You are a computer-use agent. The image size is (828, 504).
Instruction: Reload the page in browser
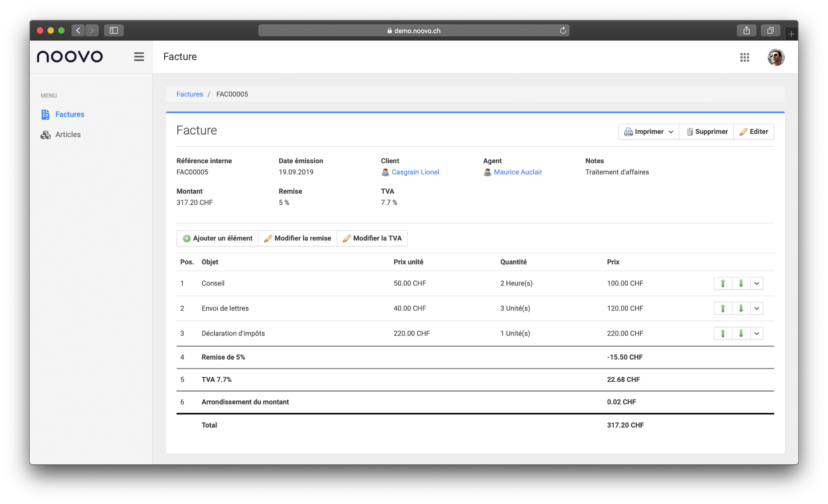click(x=563, y=31)
